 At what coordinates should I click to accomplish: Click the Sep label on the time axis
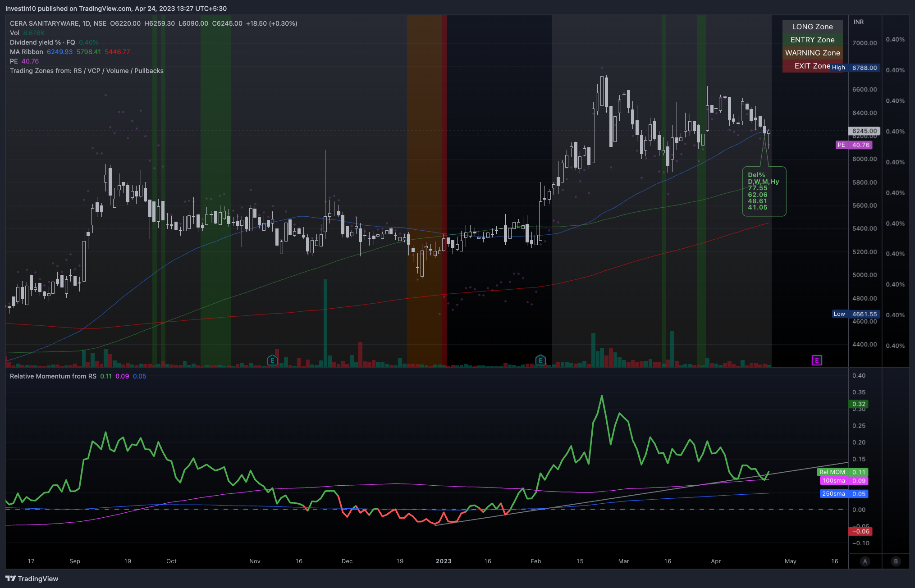pyautogui.click(x=75, y=561)
